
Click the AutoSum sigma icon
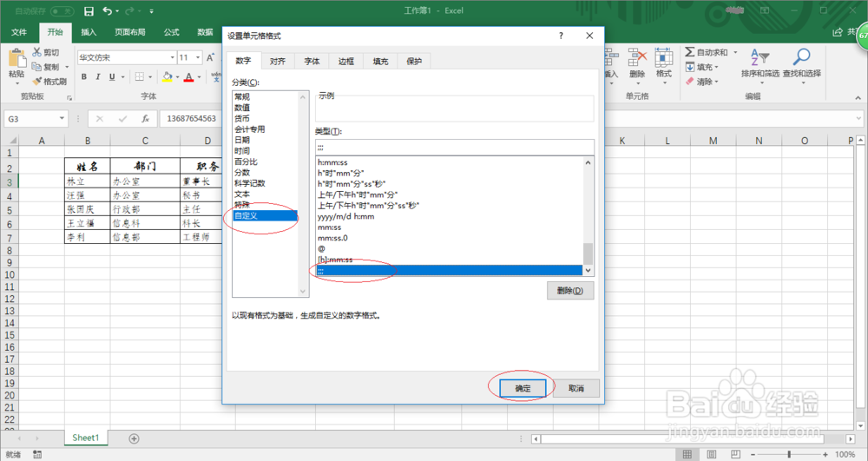click(x=690, y=52)
